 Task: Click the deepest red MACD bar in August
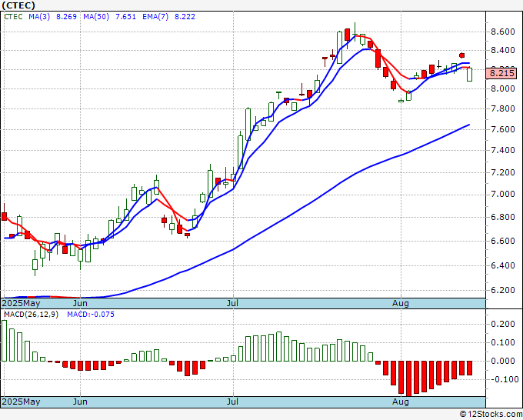point(408,378)
